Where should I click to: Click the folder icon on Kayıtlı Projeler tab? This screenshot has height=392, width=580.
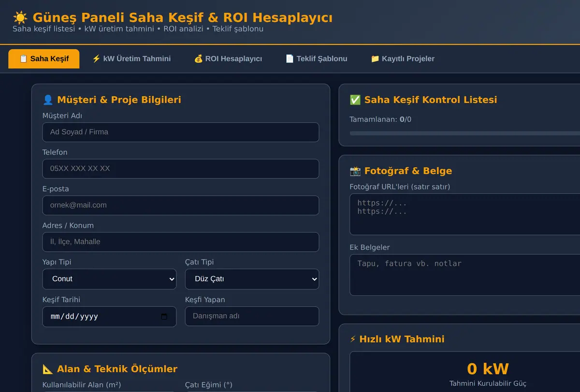point(375,58)
